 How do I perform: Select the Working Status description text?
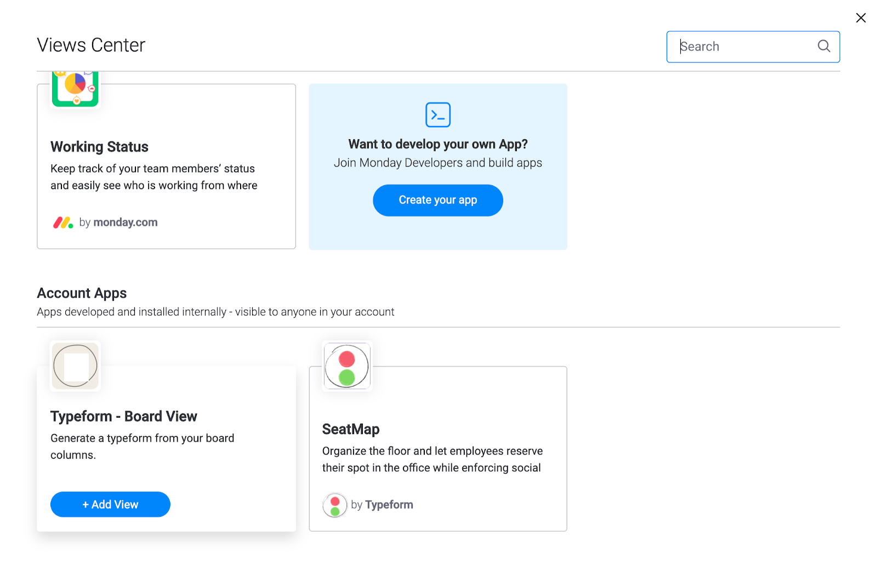coord(154,177)
